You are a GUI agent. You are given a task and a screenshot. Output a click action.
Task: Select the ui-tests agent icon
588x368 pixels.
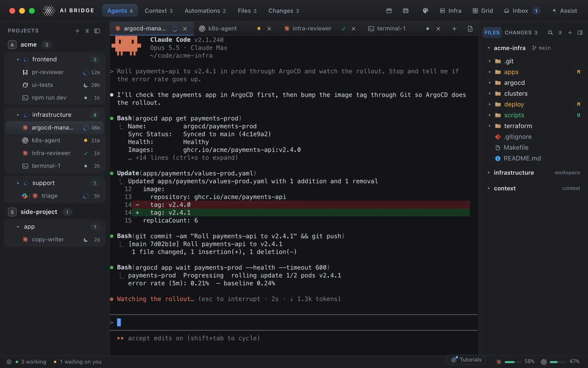point(25,85)
